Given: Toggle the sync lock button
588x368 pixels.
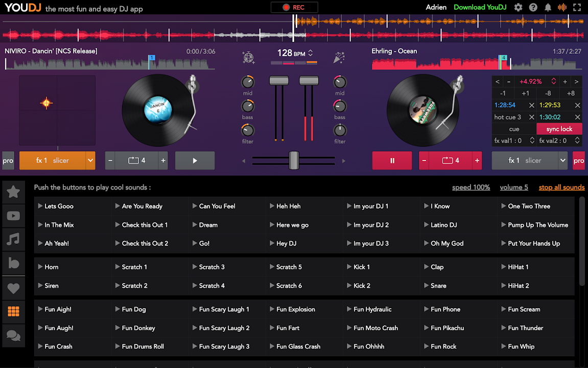Looking at the screenshot, I should 559,129.
